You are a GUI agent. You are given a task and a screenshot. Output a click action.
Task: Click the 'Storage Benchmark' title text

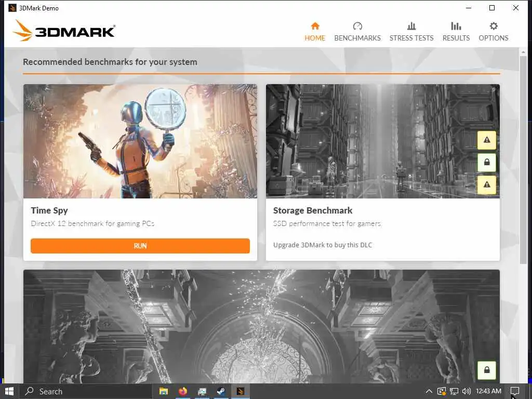click(x=313, y=210)
